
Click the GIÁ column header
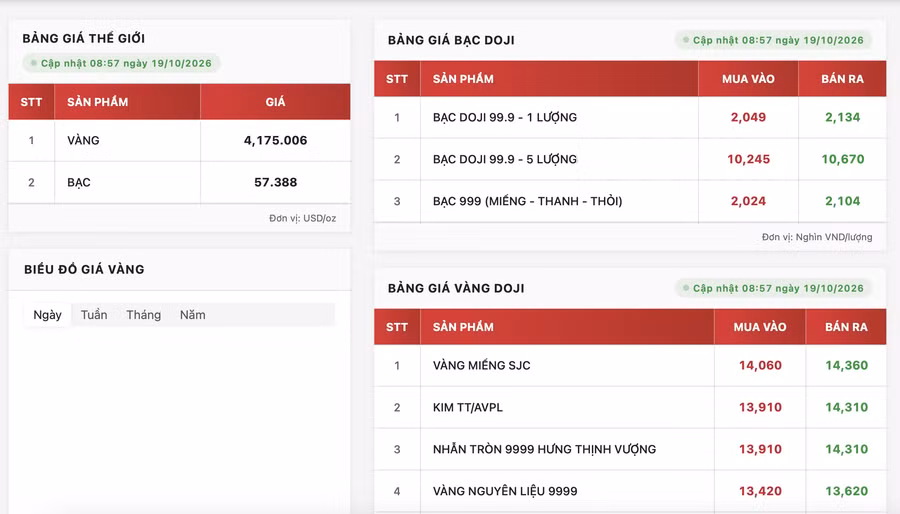[276, 102]
